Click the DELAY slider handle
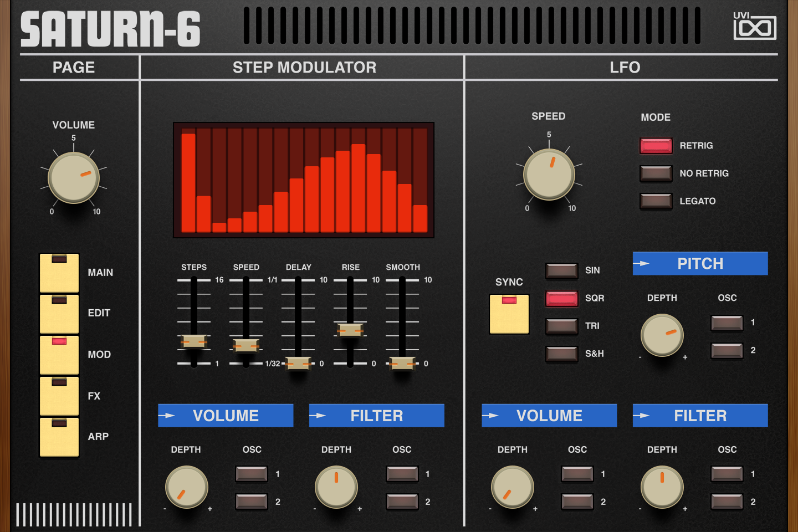Screen dimensions: 798x532 click(298, 364)
